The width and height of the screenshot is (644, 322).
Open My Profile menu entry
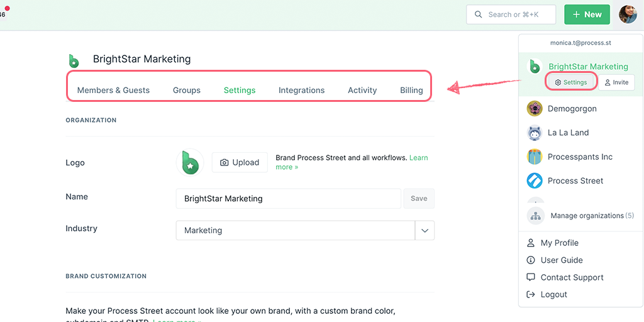(559, 243)
